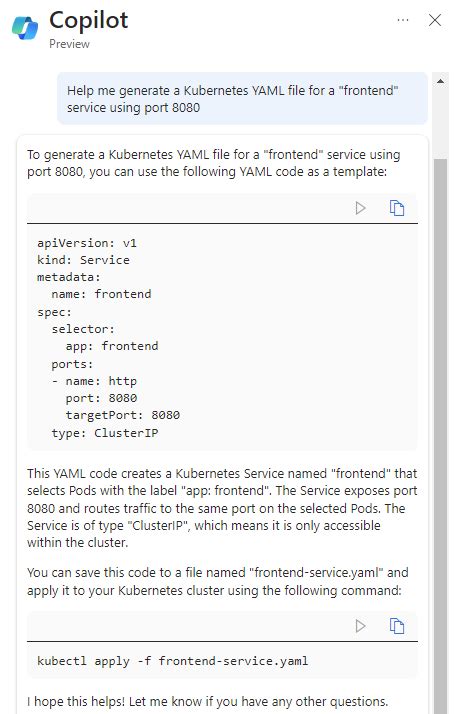
Task: Close the Copilot panel
Action: pyautogui.click(x=435, y=20)
